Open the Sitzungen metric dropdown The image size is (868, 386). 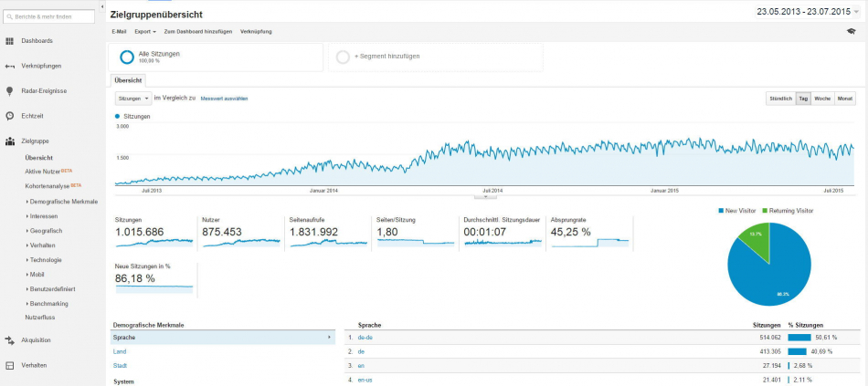click(x=133, y=98)
